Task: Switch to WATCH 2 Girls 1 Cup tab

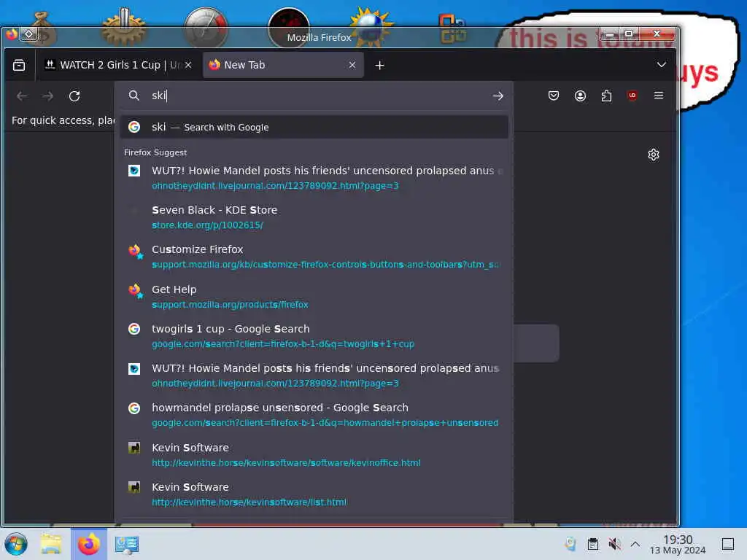Action: coord(117,65)
